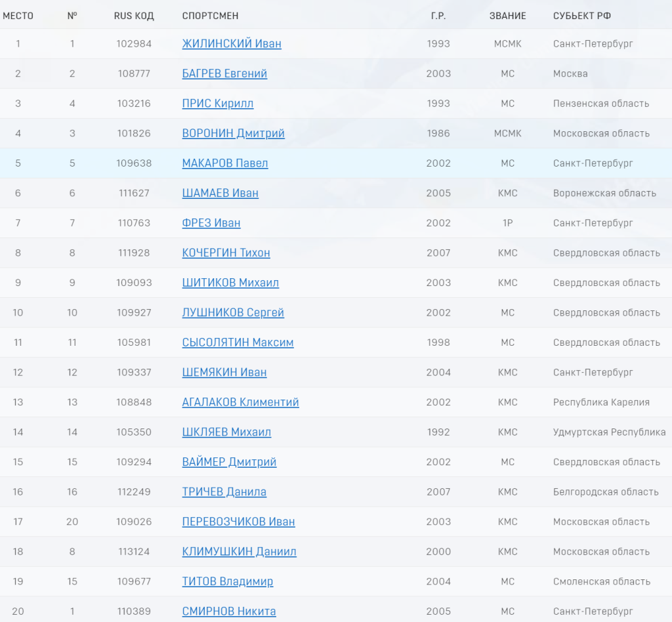Image resolution: width=672 pixels, height=622 pixels.
Task: Click АГАЛАКОВ Климентий's name link
Action: point(240,402)
